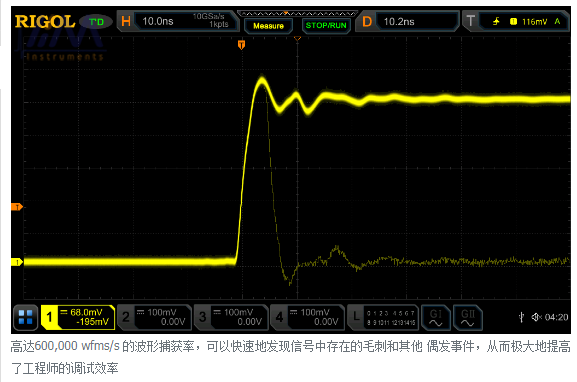The image size is (577, 382).
Task: Select the GII waveform generator icon
Action: tap(468, 318)
